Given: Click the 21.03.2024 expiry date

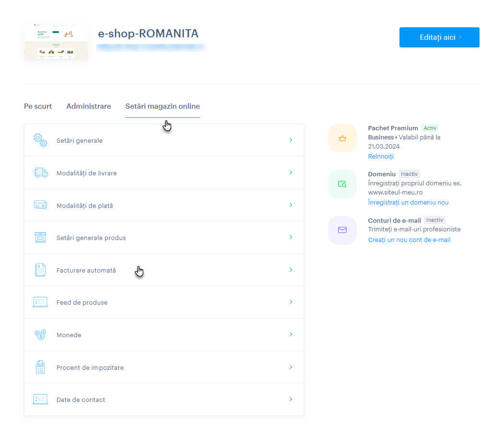Looking at the screenshot, I should pos(384,146).
